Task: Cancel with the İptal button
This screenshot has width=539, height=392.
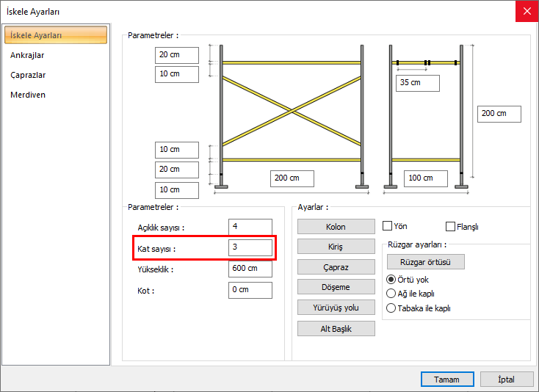Action: [x=507, y=380]
